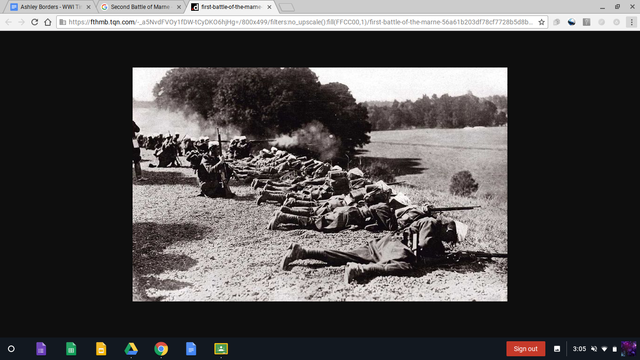Open Chrome browser from the shelf
The image size is (640, 360).
161,349
